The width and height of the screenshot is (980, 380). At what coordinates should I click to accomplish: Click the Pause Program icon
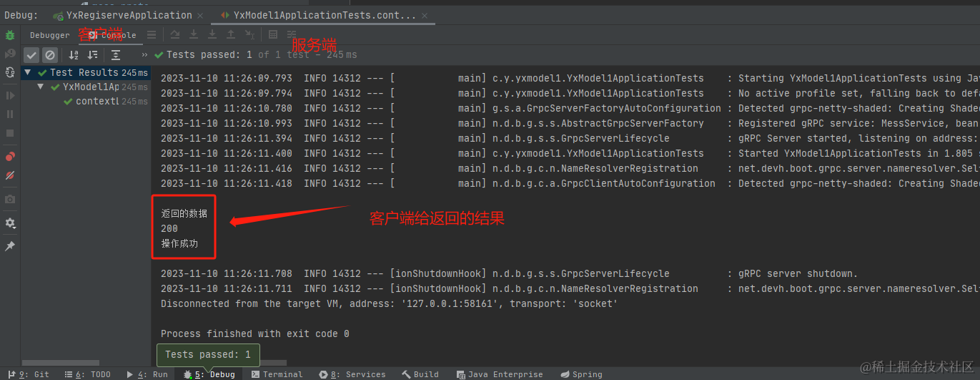point(10,114)
